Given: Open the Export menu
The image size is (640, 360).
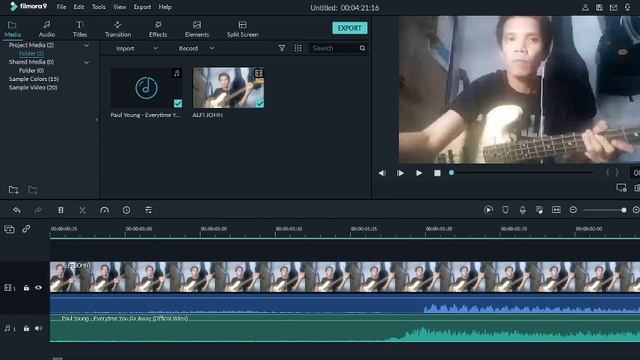Looking at the screenshot, I should (142, 7).
